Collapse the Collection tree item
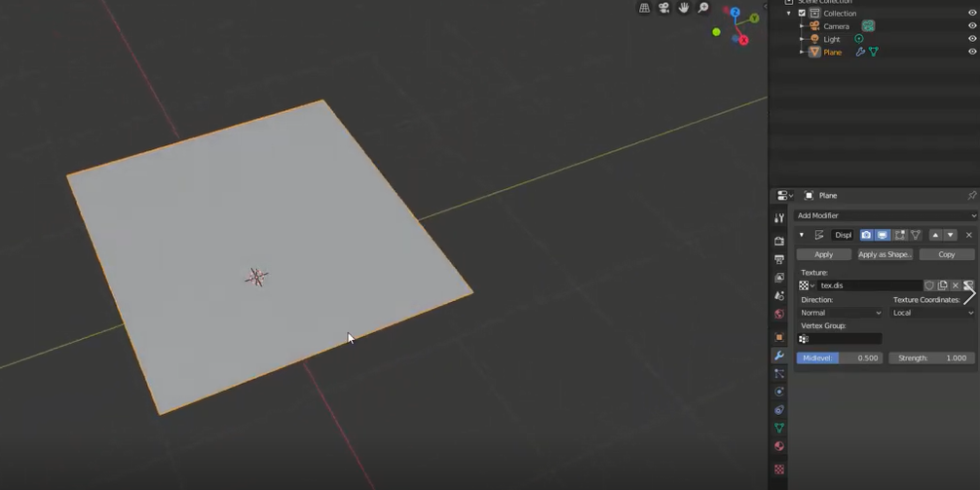This screenshot has width=980, height=490. point(789,13)
